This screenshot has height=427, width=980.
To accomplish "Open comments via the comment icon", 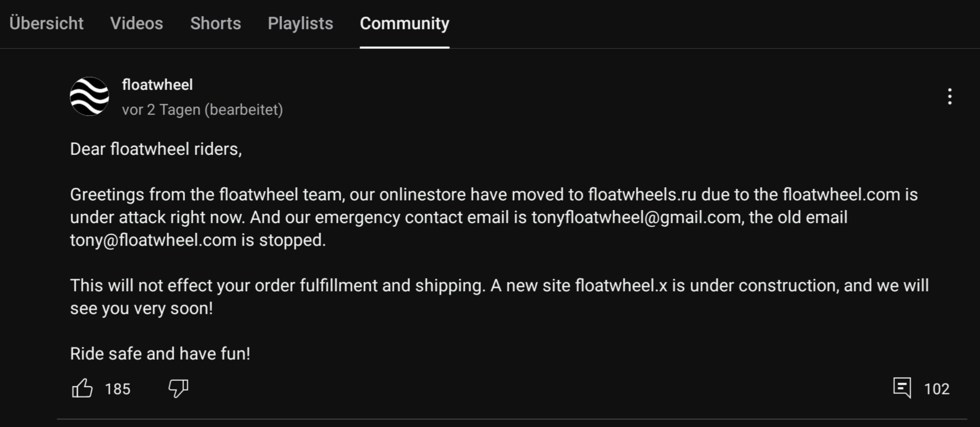I will click(x=902, y=388).
